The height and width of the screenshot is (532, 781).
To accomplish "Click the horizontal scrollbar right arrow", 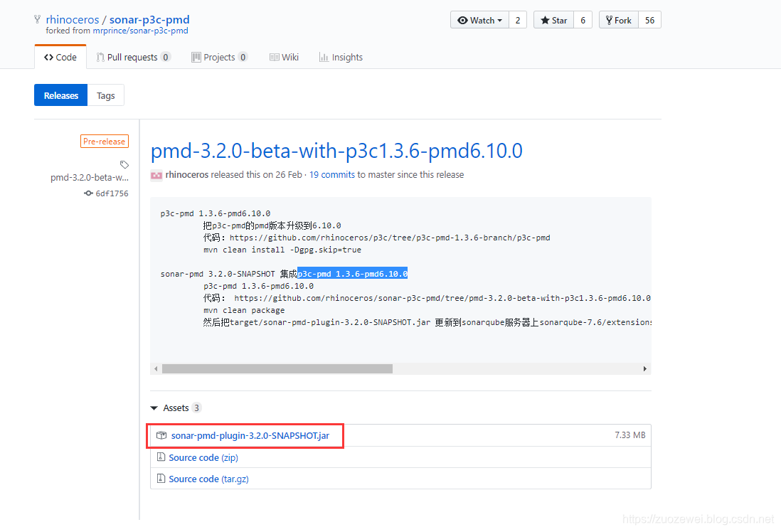I will click(645, 368).
